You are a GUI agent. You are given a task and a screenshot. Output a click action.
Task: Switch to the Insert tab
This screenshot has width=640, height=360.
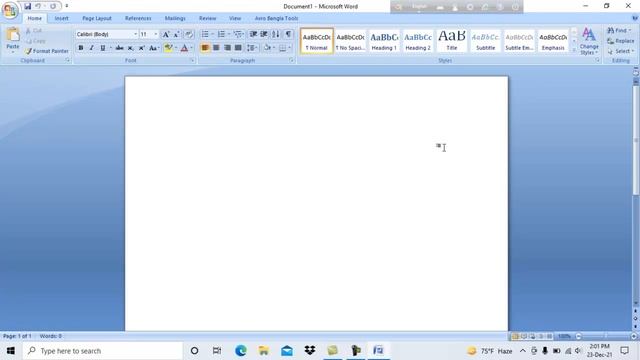point(61,18)
